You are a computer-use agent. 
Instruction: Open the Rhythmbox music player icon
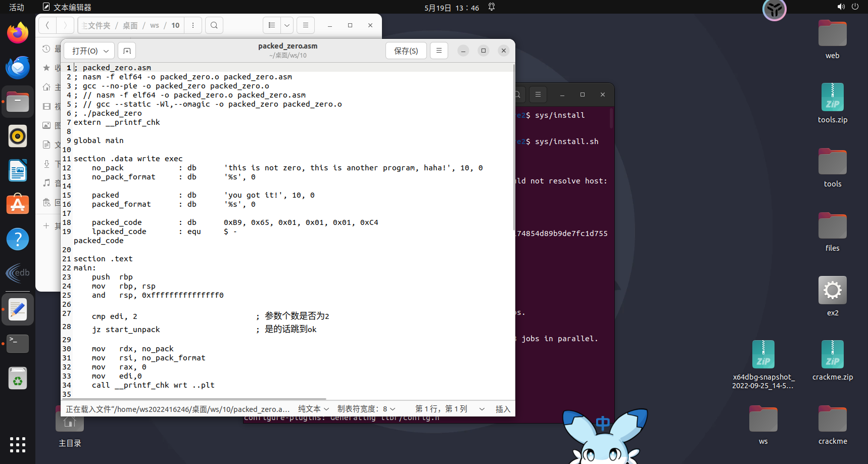point(18,136)
